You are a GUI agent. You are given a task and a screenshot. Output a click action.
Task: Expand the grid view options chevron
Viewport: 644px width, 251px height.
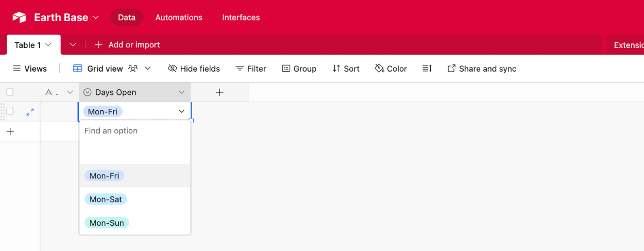point(148,69)
